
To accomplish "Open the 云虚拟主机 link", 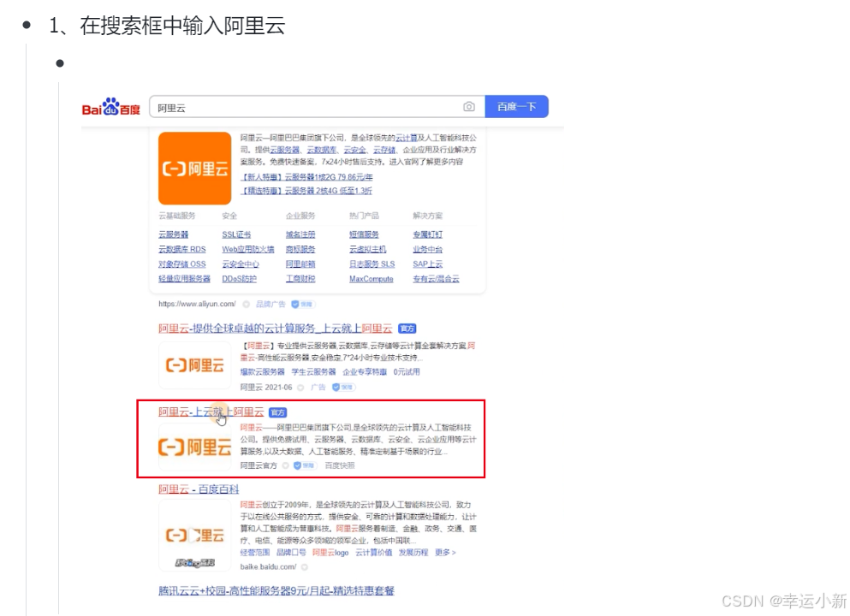I will (367, 249).
